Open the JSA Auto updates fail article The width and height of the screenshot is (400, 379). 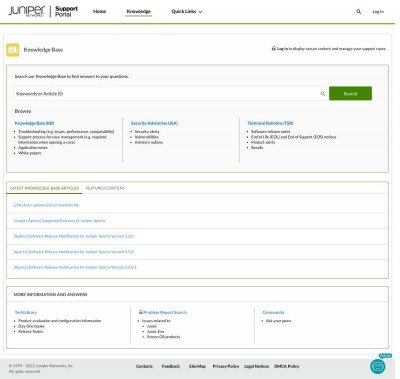[x=46, y=205]
